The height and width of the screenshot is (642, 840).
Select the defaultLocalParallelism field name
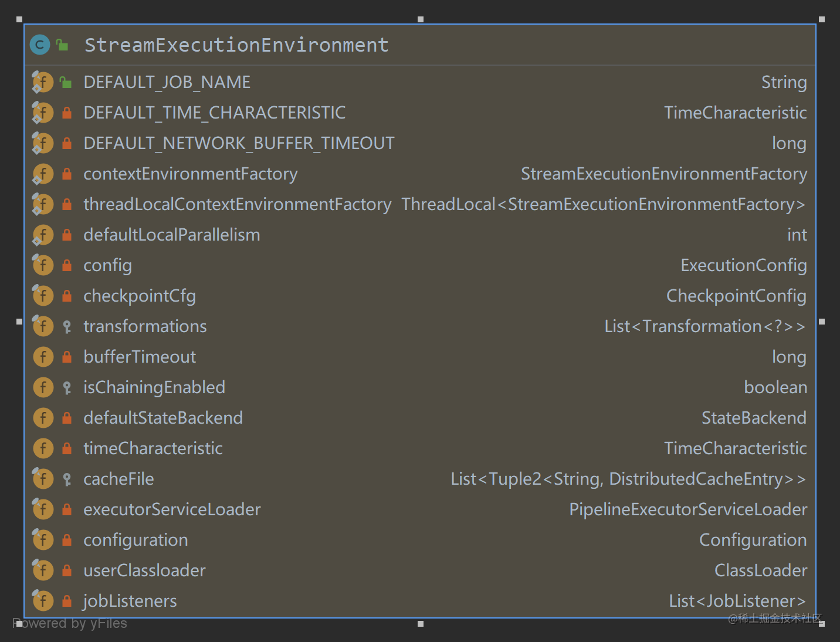coord(172,235)
